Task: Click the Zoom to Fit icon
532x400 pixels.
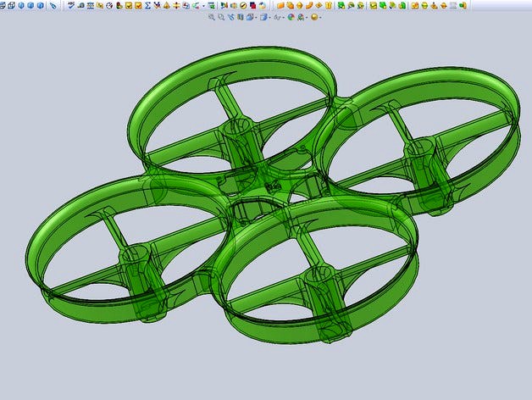Action: pos(212,16)
